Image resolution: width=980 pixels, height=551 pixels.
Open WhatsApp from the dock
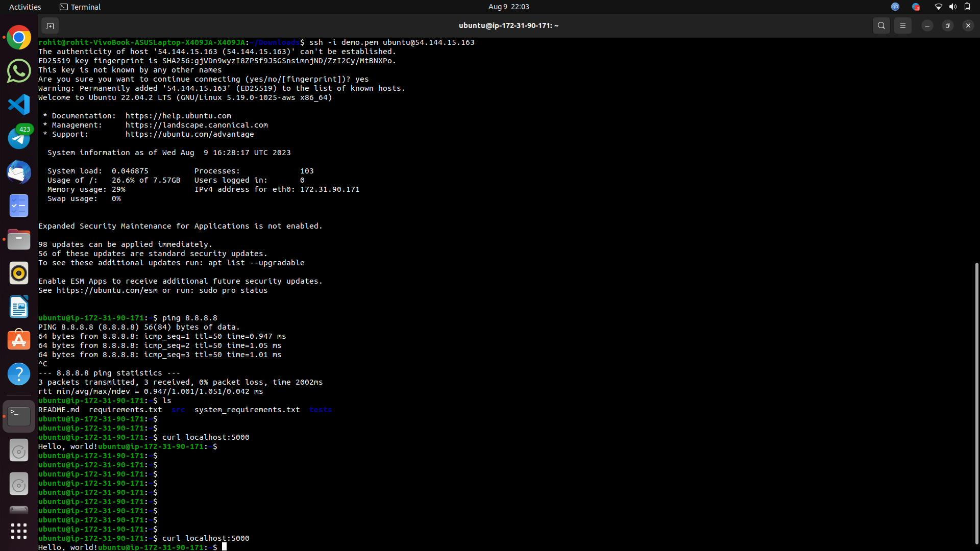[18, 71]
